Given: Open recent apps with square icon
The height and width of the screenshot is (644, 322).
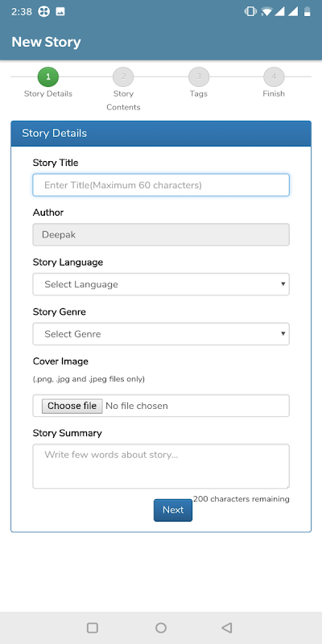Looking at the screenshot, I should [x=93, y=628].
